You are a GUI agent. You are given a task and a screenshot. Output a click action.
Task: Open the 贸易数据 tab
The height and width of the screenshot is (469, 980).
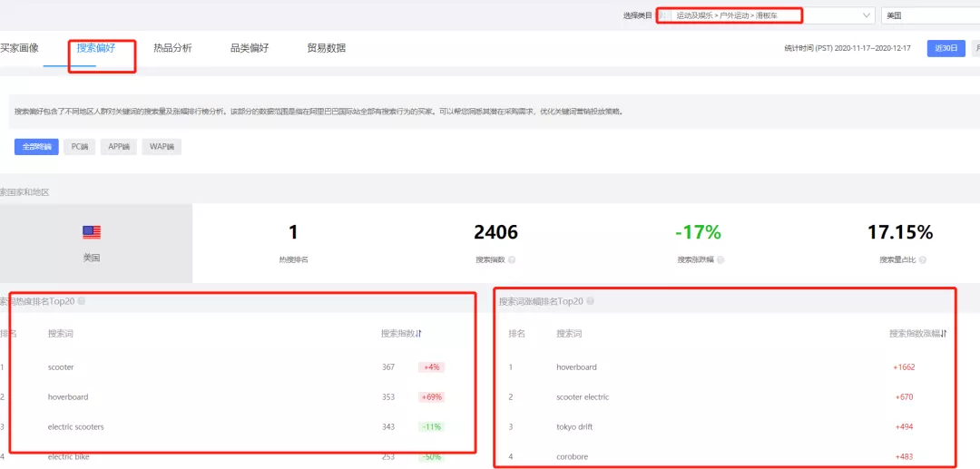(327, 48)
